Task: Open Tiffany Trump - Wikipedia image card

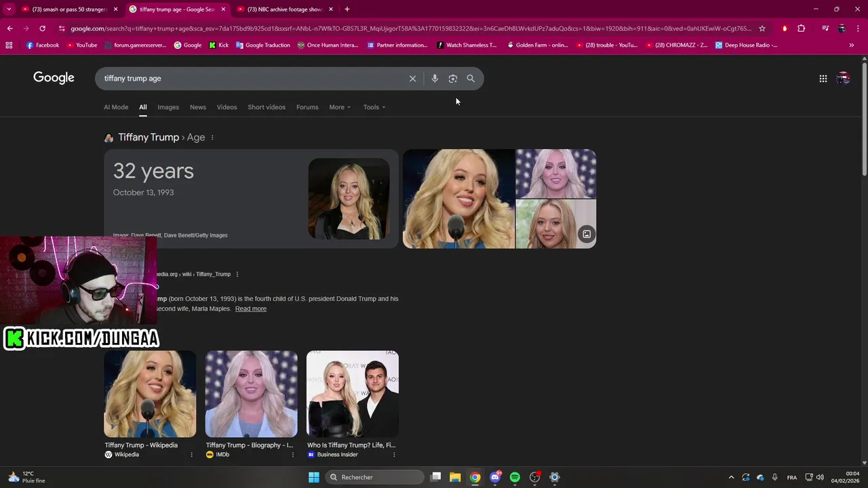Action: 150,405
